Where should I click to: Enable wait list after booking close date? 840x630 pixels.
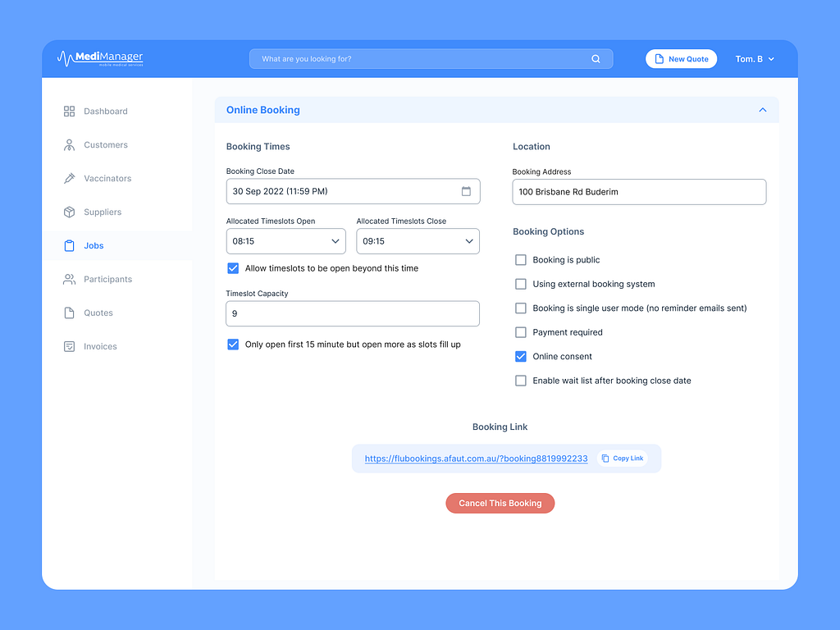(521, 381)
